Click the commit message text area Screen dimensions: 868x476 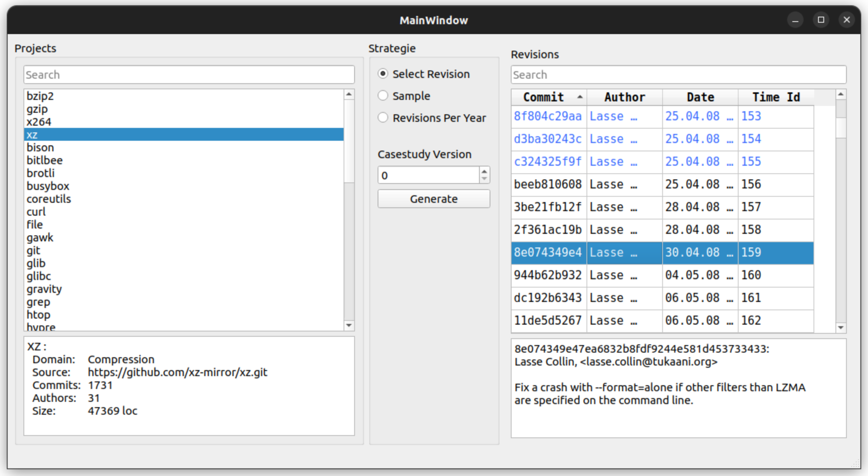(678, 388)
